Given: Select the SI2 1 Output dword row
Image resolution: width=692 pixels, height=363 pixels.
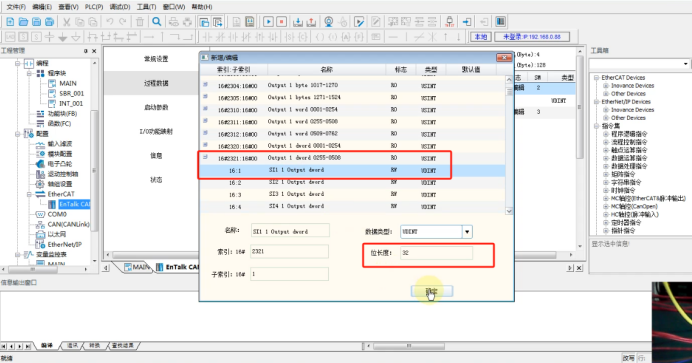Looking at the screenshot, I should coord(352,182).
